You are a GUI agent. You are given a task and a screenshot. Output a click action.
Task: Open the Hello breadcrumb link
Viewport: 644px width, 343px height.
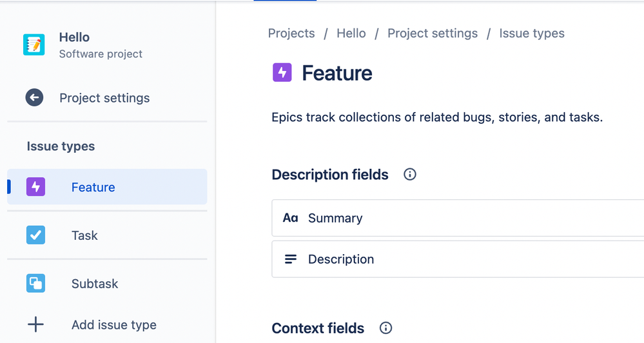tap(351, 34)
